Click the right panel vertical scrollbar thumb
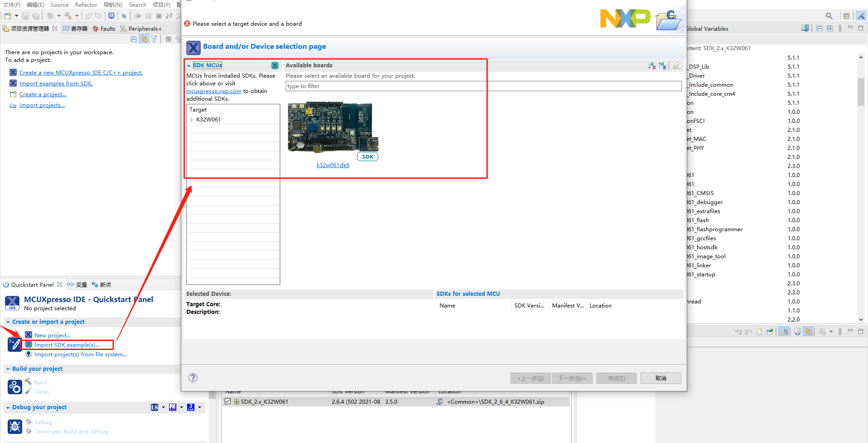868x443 pixels. coord(861,92)
